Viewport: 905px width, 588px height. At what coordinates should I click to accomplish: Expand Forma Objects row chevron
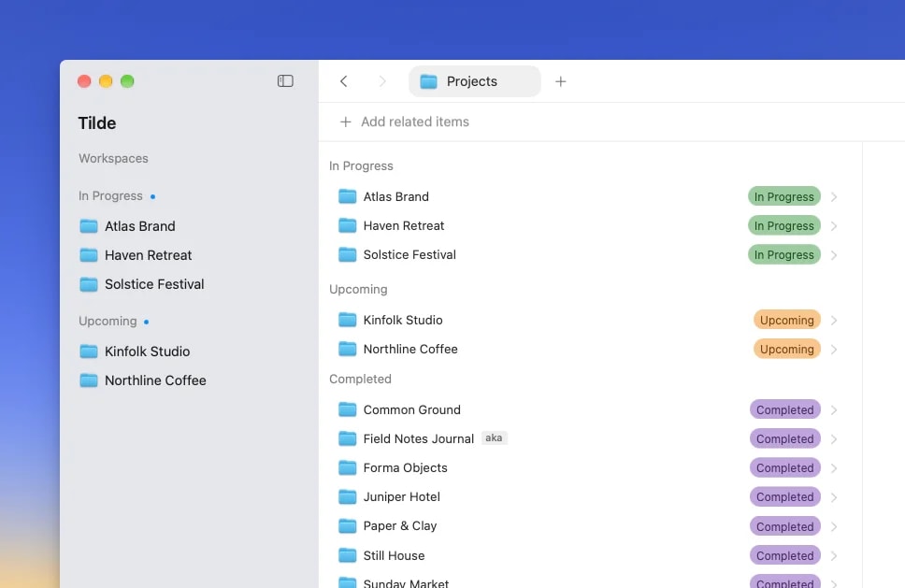(x=834, y=468)
